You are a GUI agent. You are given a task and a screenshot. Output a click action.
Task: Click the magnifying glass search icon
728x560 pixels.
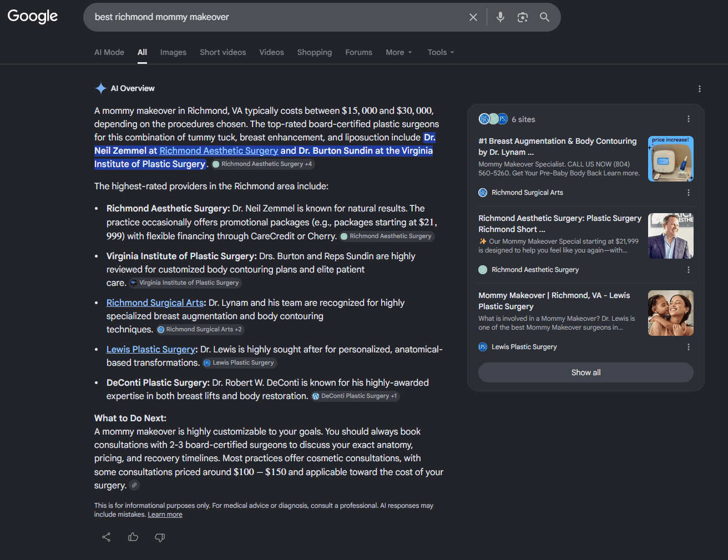click(x=545, y=17)
